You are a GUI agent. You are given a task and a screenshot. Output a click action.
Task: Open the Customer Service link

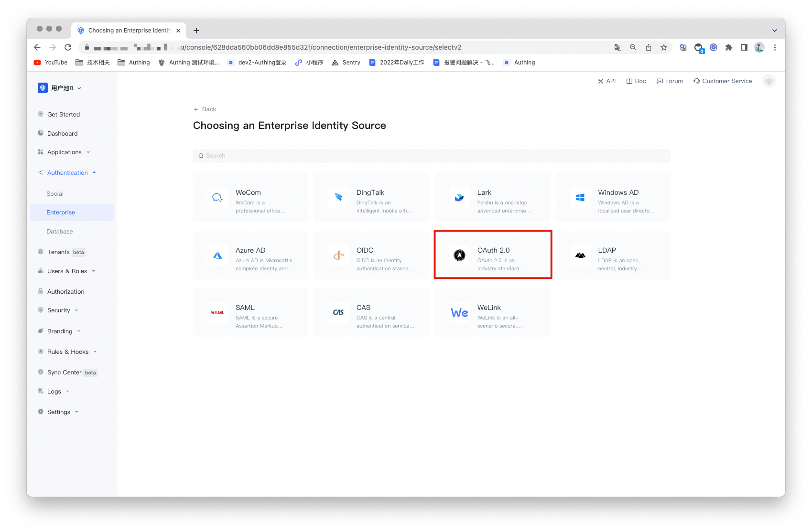point(723,81)
